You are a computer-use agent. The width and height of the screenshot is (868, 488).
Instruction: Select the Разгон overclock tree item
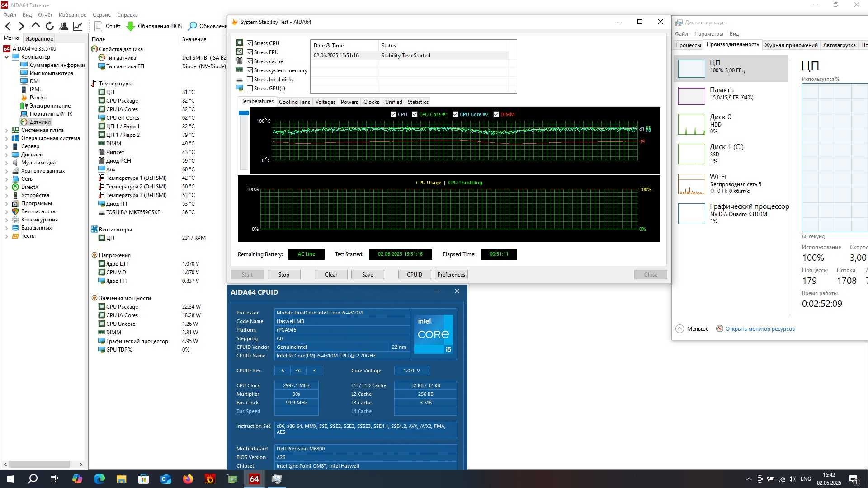pos(34,98)
